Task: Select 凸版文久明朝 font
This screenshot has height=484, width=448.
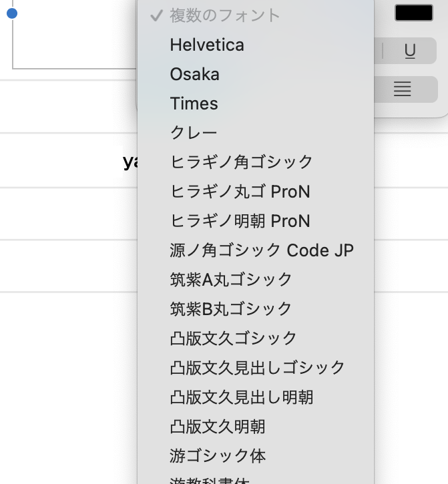Action: coord(218,427)
